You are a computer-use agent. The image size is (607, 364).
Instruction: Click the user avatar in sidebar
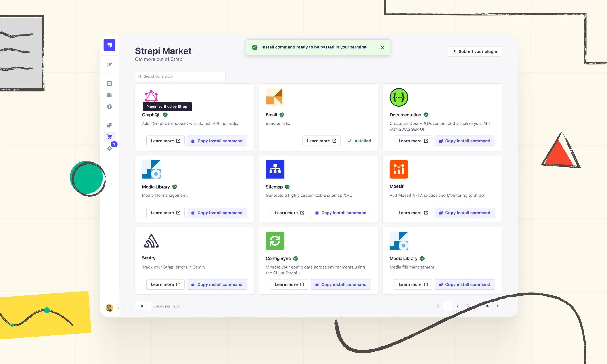(x=109, y=308)
